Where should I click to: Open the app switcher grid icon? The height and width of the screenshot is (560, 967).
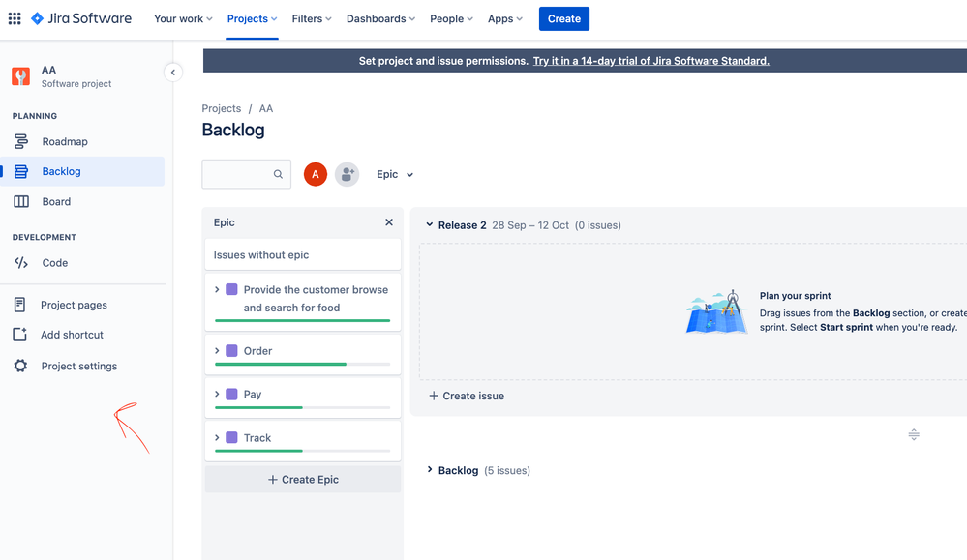15,18
